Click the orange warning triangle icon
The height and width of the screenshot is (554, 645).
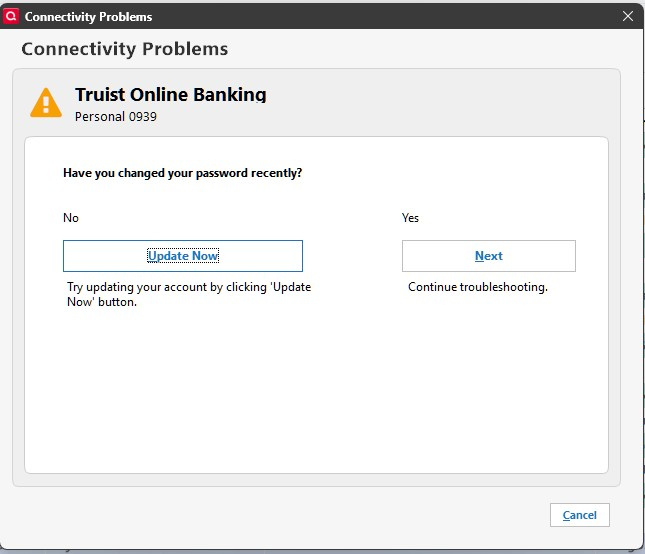(46, 103)
